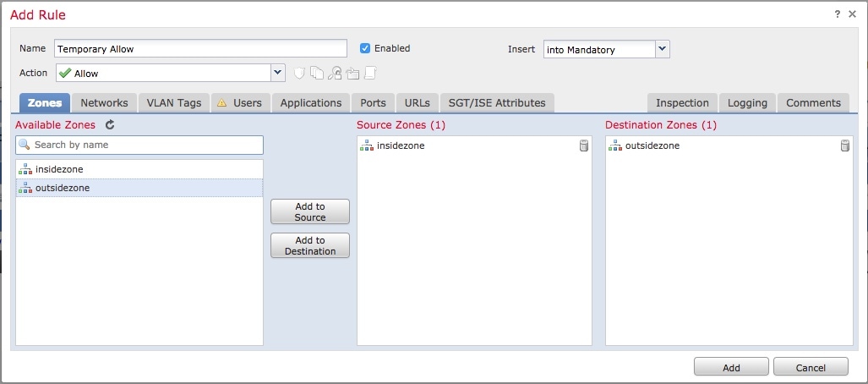Select insidezone in Available Zones

coord(139,169)
